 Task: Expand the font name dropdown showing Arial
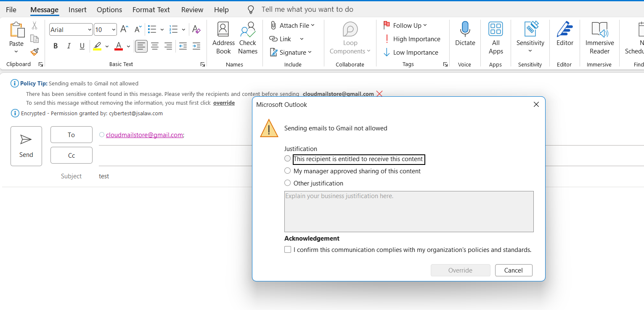(x=90, y=29)
